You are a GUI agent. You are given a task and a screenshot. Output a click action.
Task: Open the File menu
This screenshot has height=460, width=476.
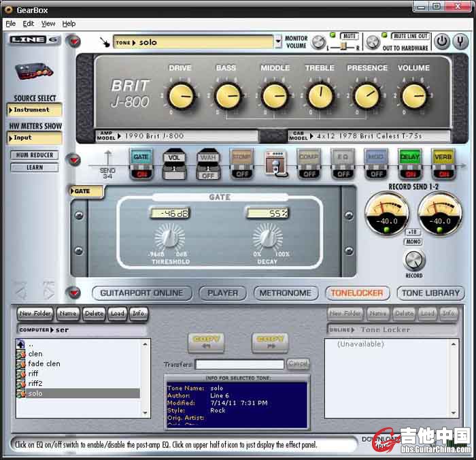(x=11, y=24)
